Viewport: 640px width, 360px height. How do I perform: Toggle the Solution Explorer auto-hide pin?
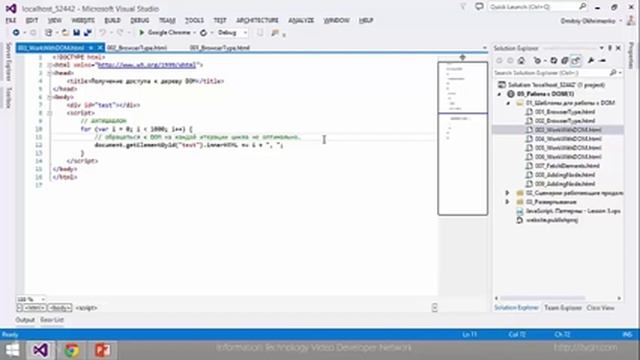610,48
